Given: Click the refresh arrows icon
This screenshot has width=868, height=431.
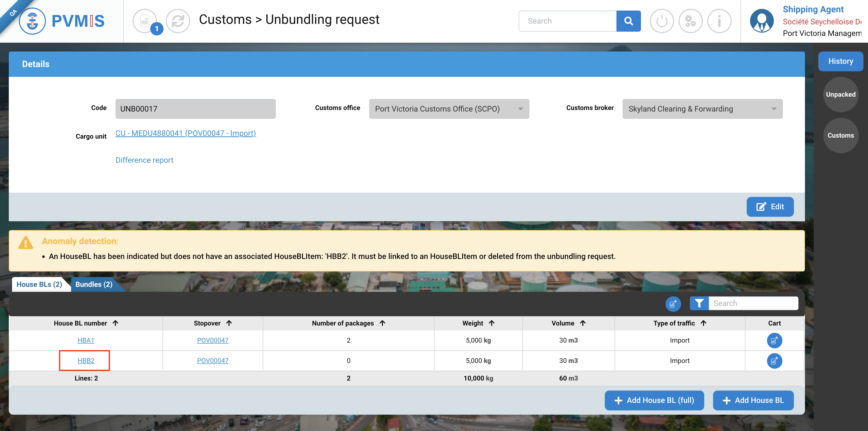Looking at the screenshot, I should (x=178, y=21).
